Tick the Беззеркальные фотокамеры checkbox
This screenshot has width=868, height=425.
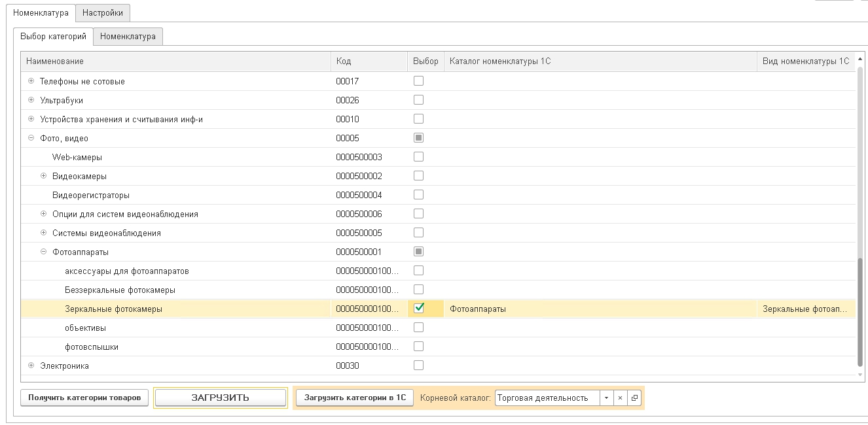[x=419, y=290]
